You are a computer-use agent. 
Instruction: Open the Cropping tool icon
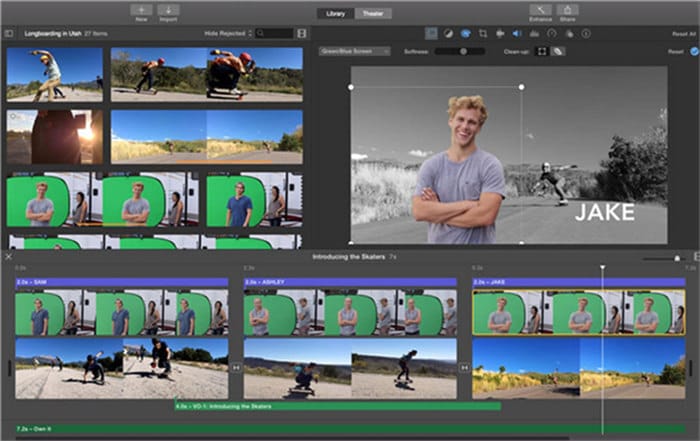483,33
